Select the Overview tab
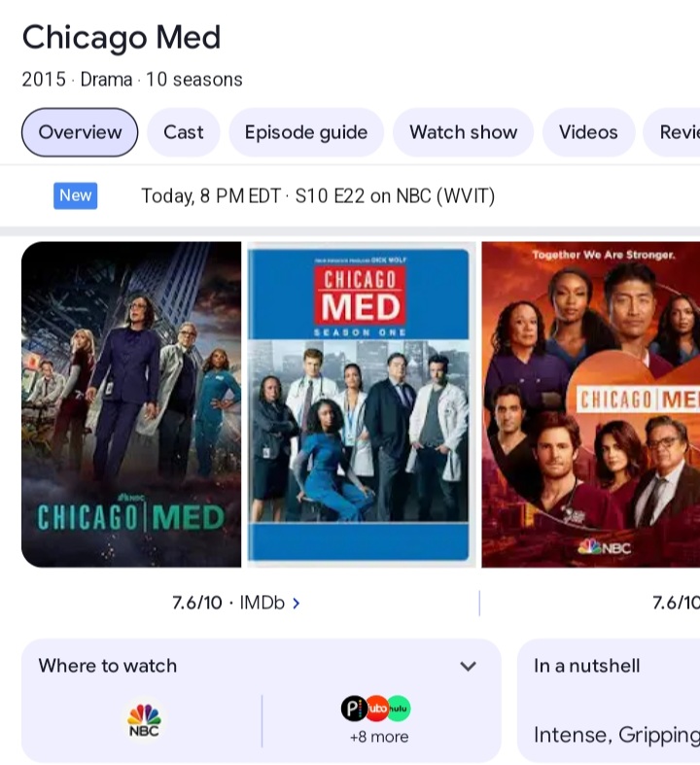The height and width of the screenshot is (765, 700). tap(80, 132)
